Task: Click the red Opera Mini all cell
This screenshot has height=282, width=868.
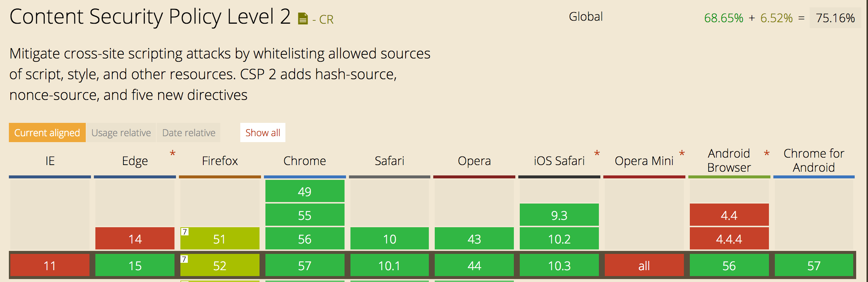Action: (644, 265)
